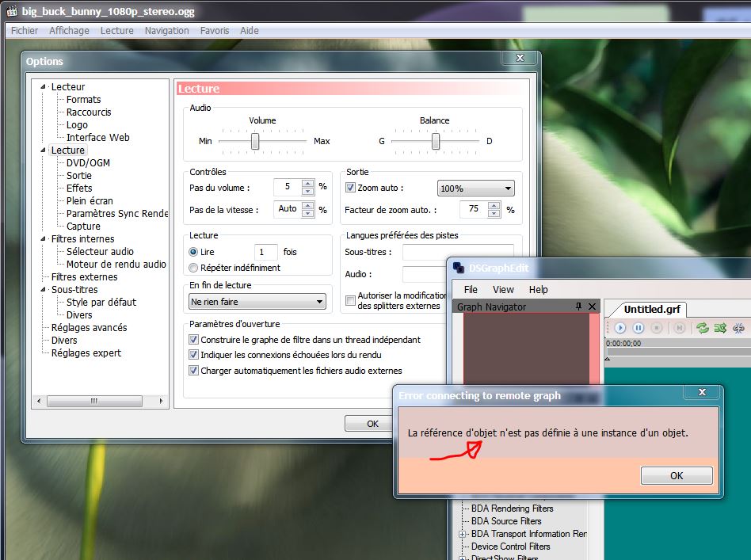This screenshot has height=560, width=751.
Task: Collapse the Filtres internes tree node
Action: pyautogui.click(x=43, y=238)
